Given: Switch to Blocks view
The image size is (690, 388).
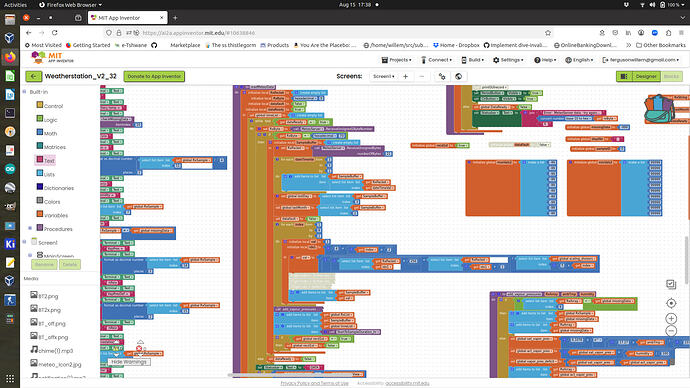Looking at the screenshot, I should click(x=672, y=76).
